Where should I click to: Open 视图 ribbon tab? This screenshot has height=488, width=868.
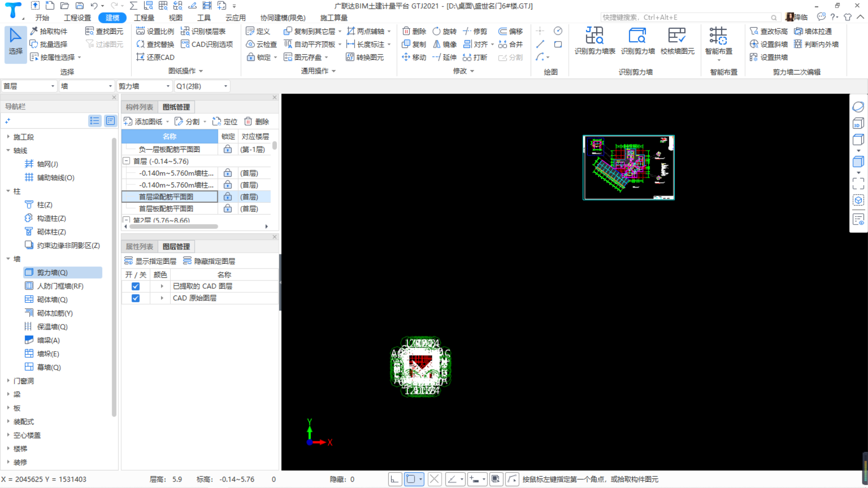coord(175,18)
